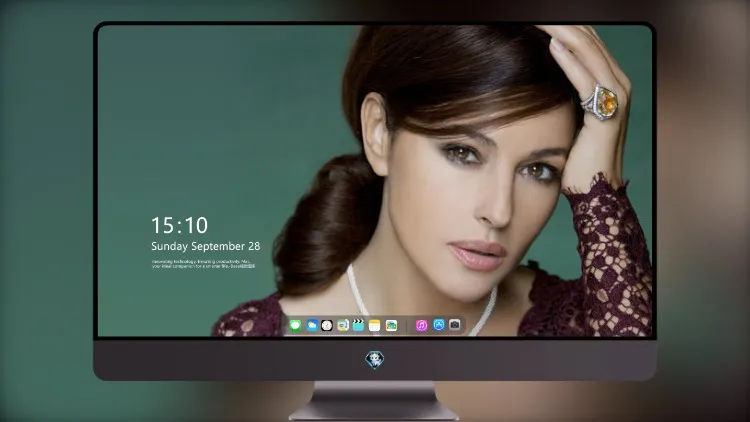Select the Sunday September 28 date text
This screenshot has width=750, height=422.
(206, 246)
